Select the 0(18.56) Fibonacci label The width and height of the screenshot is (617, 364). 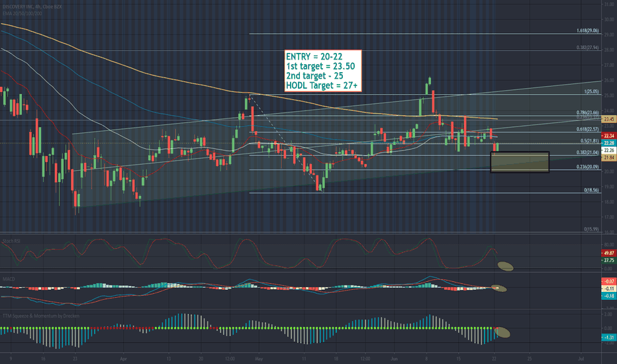click(x=591, y=190)
